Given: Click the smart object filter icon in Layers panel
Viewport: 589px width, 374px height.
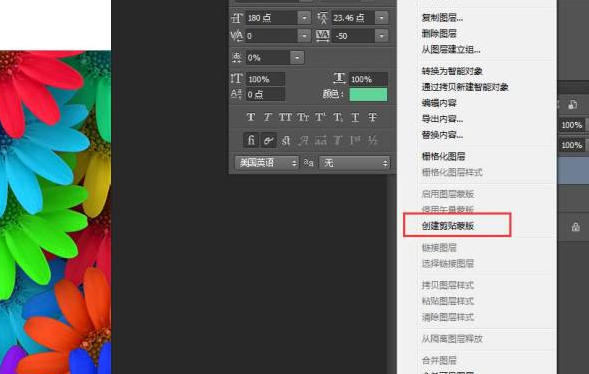Looking at the screenshot, I should click(x=572, y=105).
